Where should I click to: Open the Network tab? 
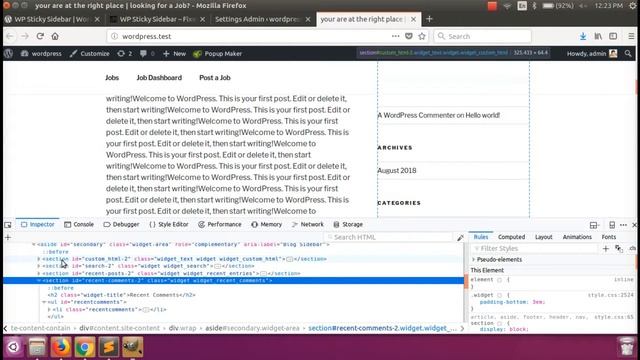(x=308, y=224)
